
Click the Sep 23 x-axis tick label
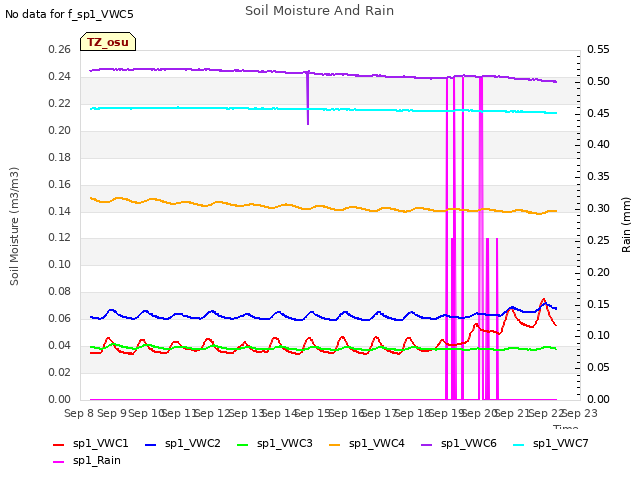tap(580, 413)
